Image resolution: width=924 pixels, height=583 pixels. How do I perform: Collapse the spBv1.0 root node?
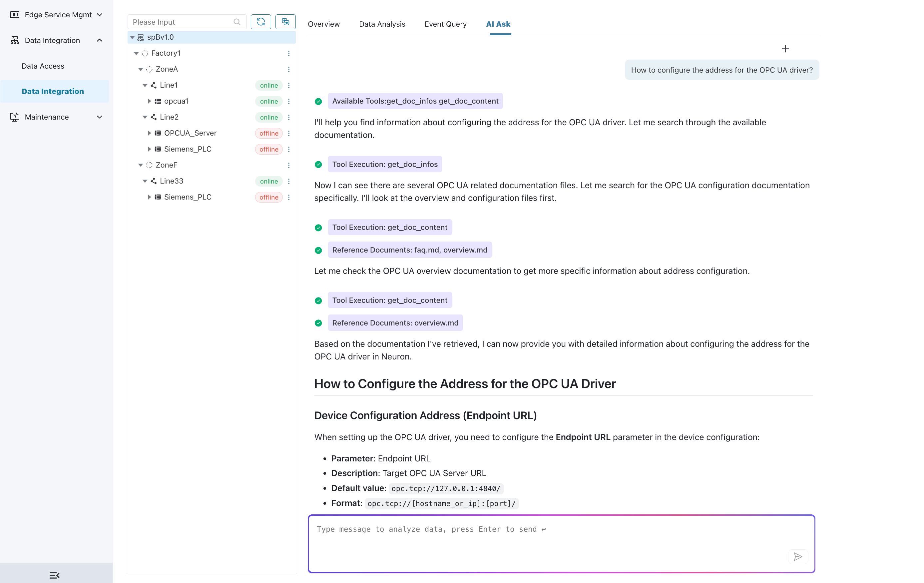(x=132, y=37)
